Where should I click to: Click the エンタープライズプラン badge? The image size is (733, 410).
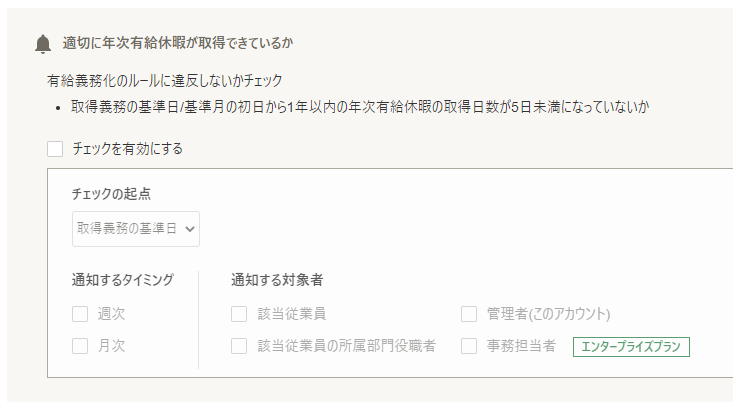click(x=631, y=346)
